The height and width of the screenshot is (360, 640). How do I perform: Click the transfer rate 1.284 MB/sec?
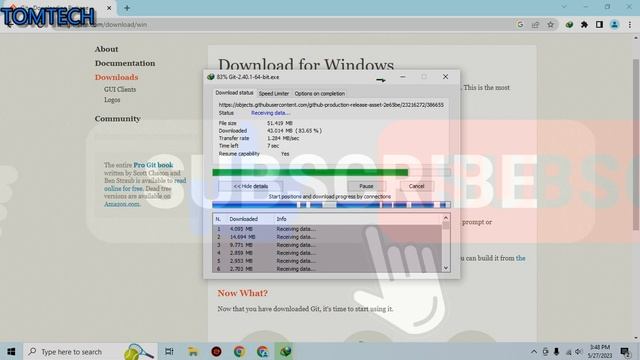click(x=283, y=138)
